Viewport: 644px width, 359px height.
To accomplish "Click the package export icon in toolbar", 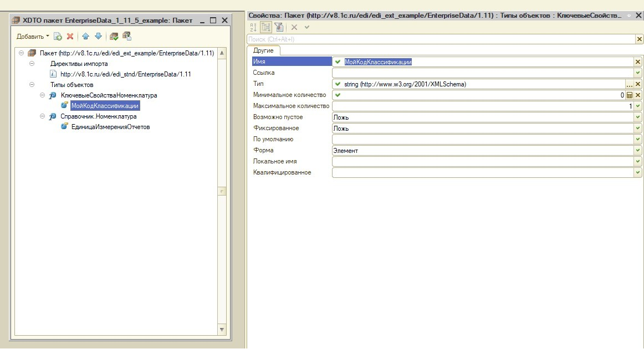I will [127, 37].
